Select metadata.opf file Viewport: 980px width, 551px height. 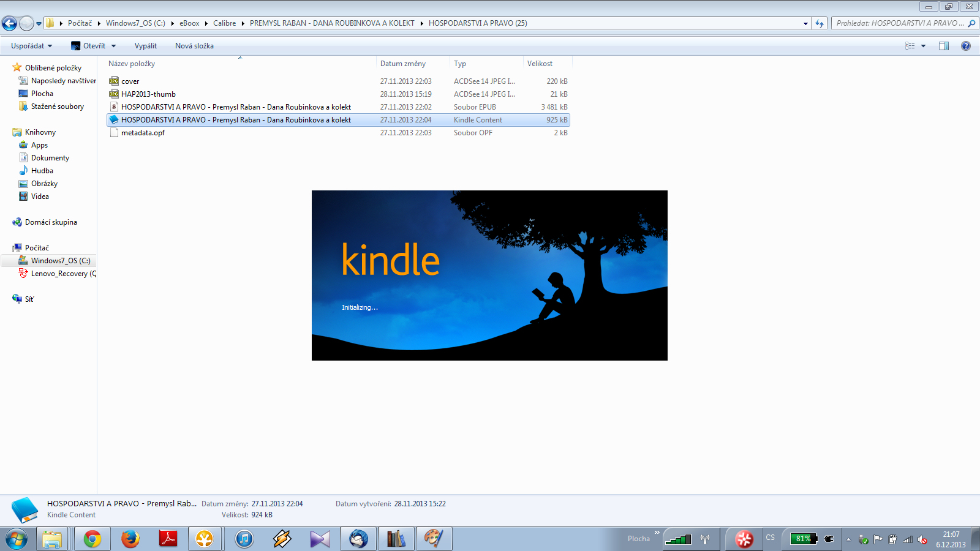coord(143,132)
